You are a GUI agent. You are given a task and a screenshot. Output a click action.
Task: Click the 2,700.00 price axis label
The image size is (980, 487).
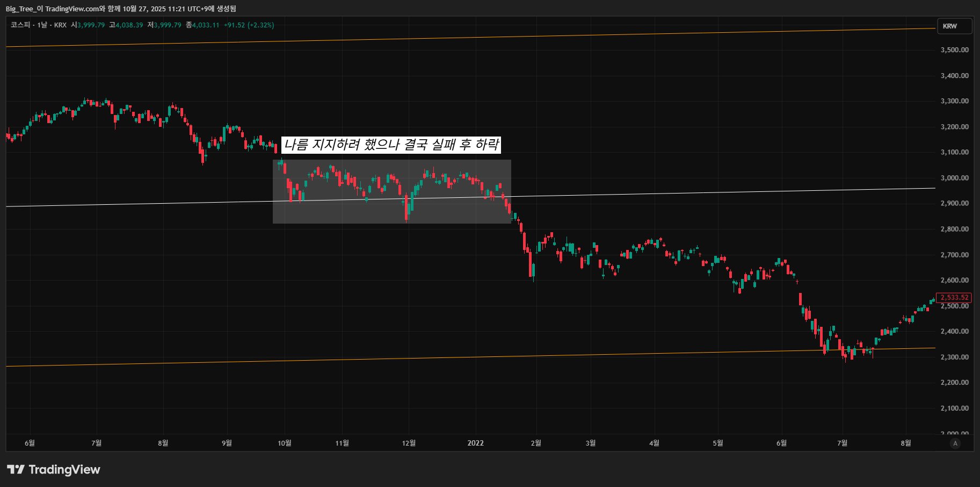click(955, 255)
